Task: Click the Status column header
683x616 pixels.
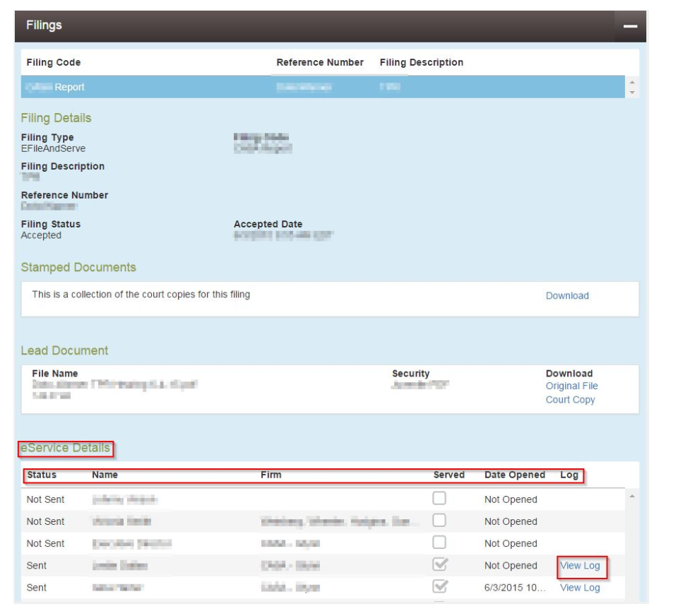Action: click(x=42, y=475)
